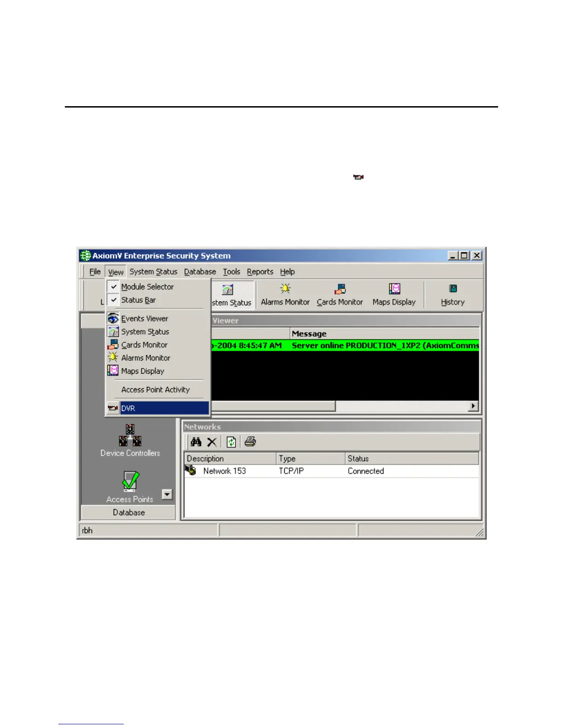Image resolution: width=563 pixels, height=728 pixels.
Task: Choose Maps Display in View dropdown
Action: (158, 371)
